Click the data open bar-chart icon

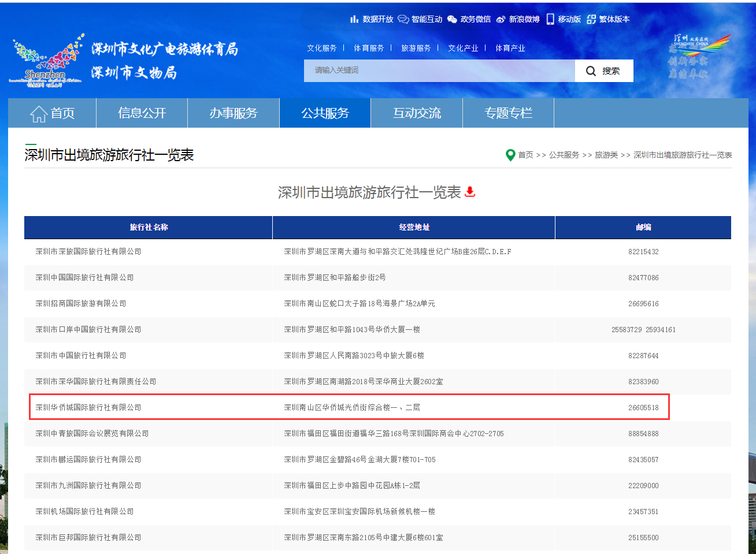point(354,19)
